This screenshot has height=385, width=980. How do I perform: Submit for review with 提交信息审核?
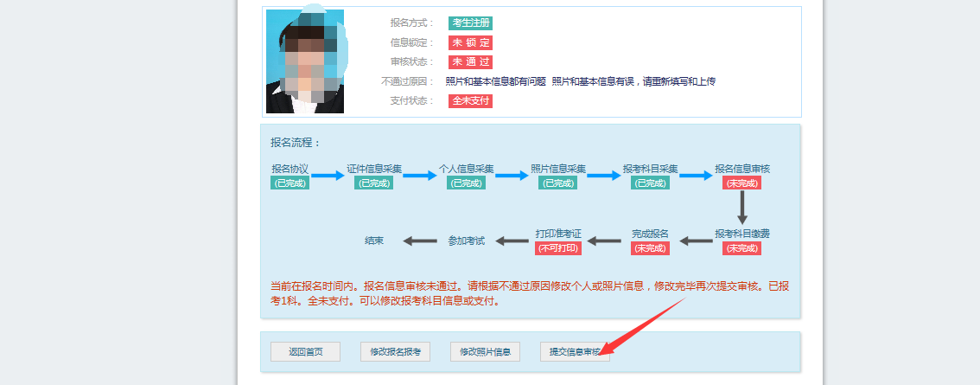click(x=575, y=352)
